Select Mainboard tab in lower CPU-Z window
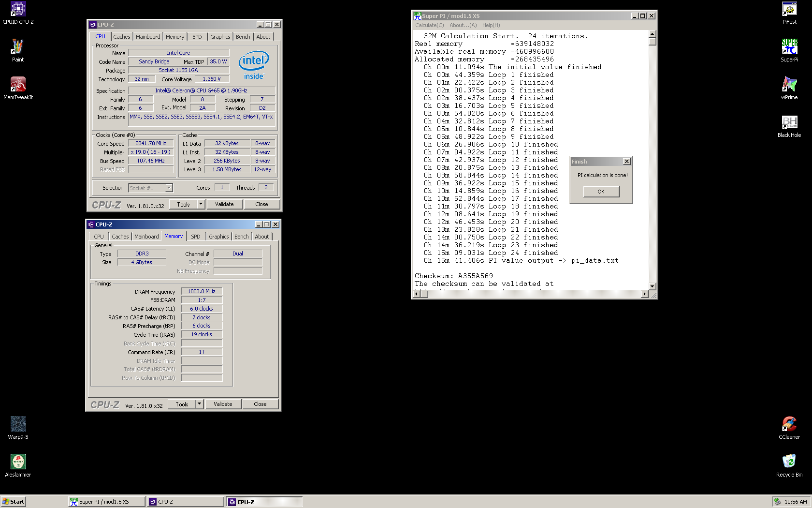The width and height of the screenshot is (812, 508). point(146,237)
